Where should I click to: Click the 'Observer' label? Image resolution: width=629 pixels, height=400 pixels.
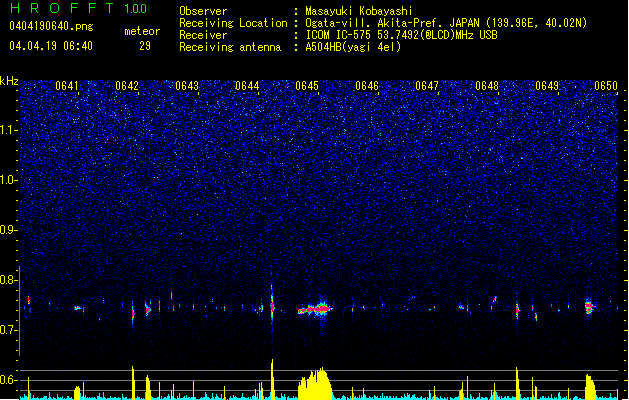coord(203,11)
